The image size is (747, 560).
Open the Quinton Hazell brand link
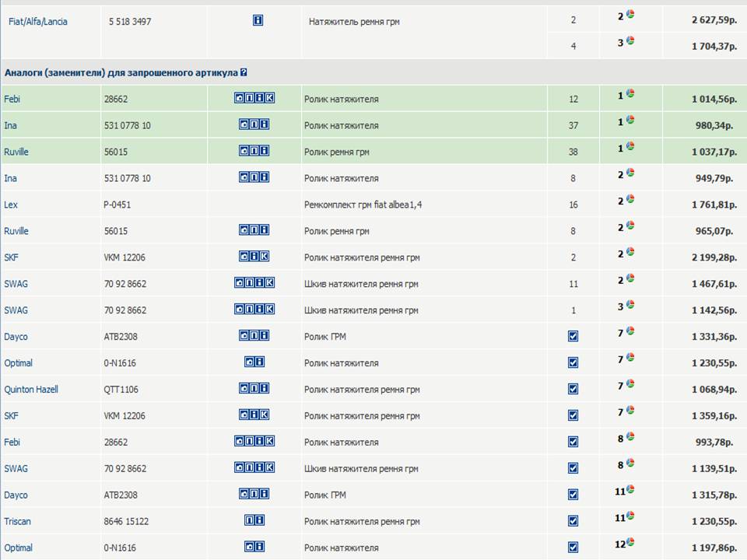[31, 389]
